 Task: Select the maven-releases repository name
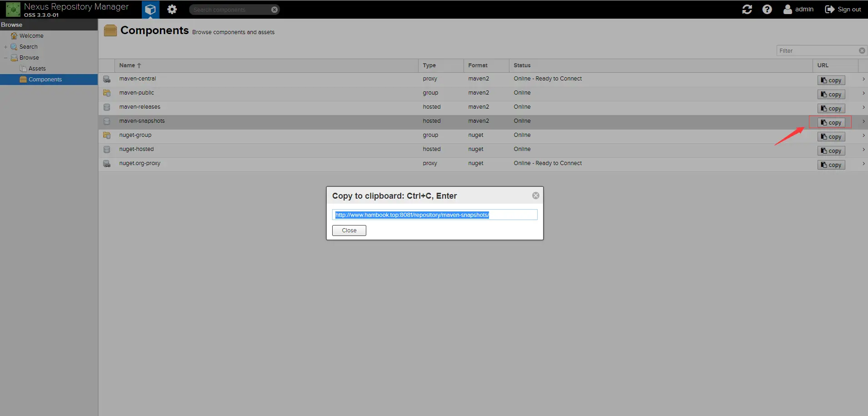pyautogui.click(x=140, y=107)
